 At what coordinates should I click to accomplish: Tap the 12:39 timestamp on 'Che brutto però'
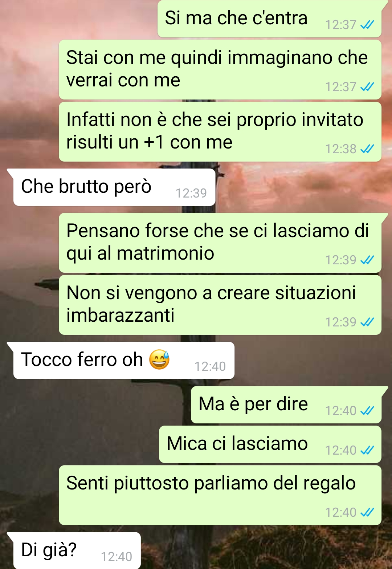[x=191, y=193]
